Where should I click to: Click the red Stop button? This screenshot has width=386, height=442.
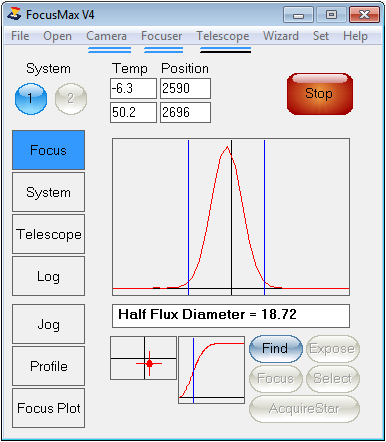click(x=320, y=94)
